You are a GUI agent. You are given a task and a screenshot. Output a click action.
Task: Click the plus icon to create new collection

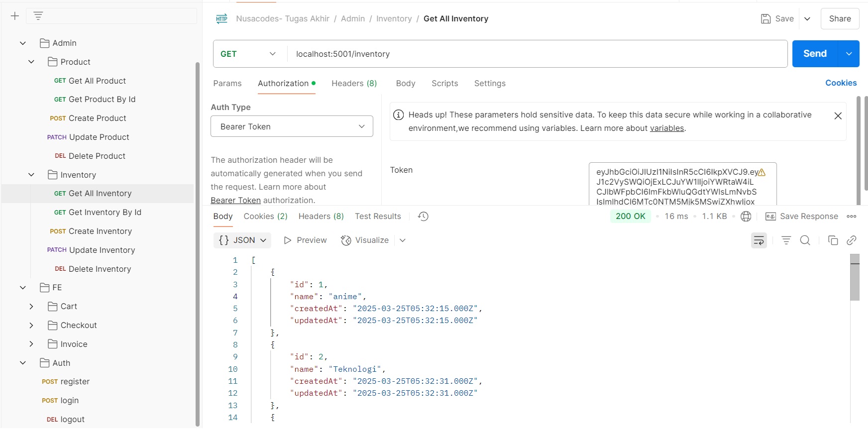click(15, 16)
